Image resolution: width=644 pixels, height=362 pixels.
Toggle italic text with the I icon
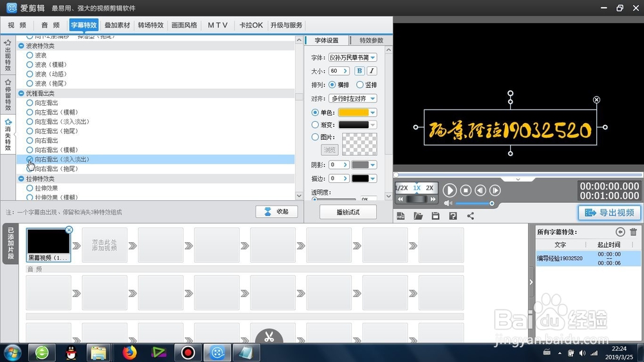click(372, 71)
